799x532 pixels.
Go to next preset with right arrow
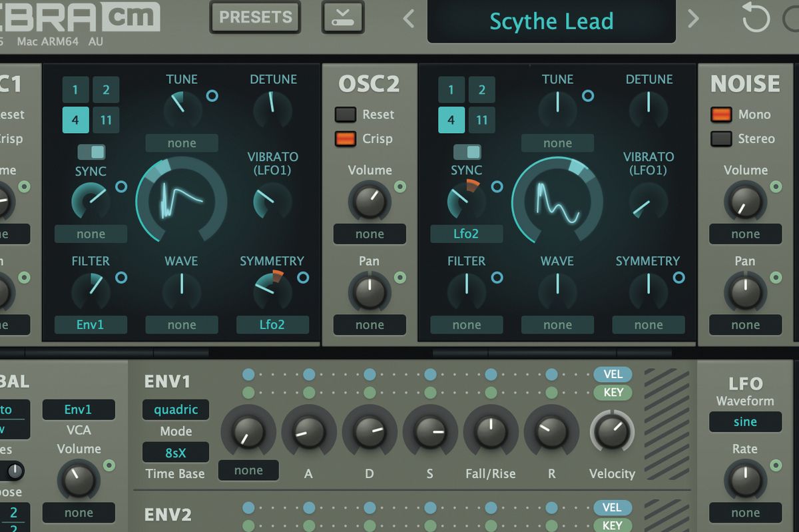[693, 19]
